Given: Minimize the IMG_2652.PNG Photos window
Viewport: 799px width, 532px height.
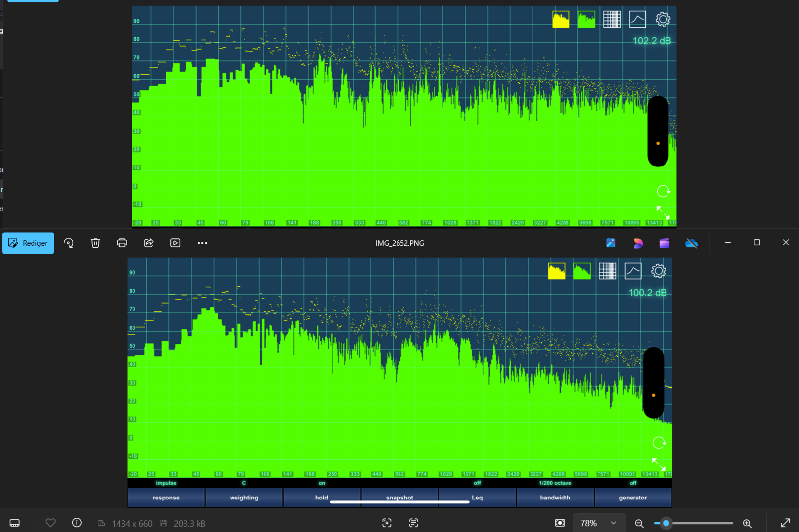Looking at the screenshot, I should (x=728, y=243).
